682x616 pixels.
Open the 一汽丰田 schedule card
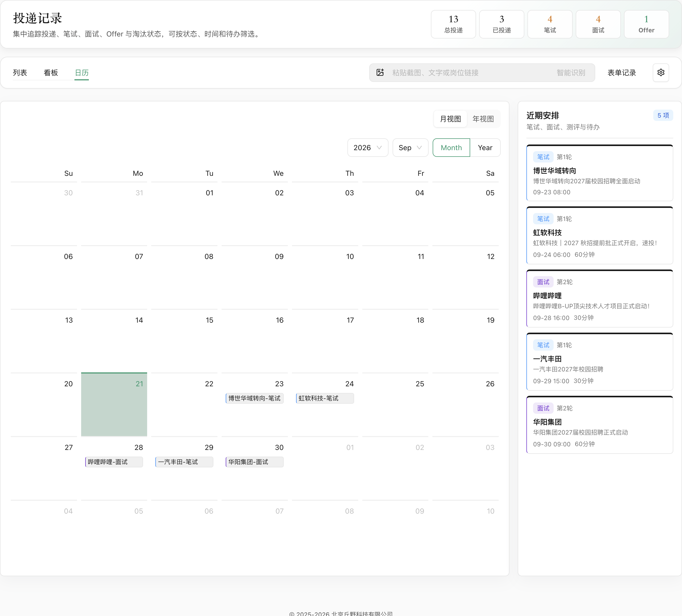coord(600,361)
